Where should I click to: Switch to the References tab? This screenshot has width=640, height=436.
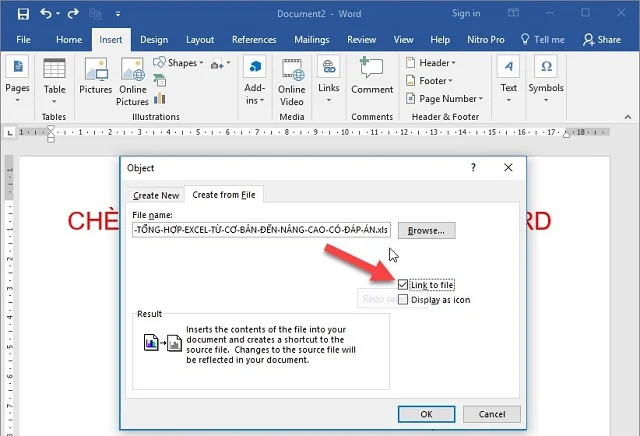tap(254, 40)
